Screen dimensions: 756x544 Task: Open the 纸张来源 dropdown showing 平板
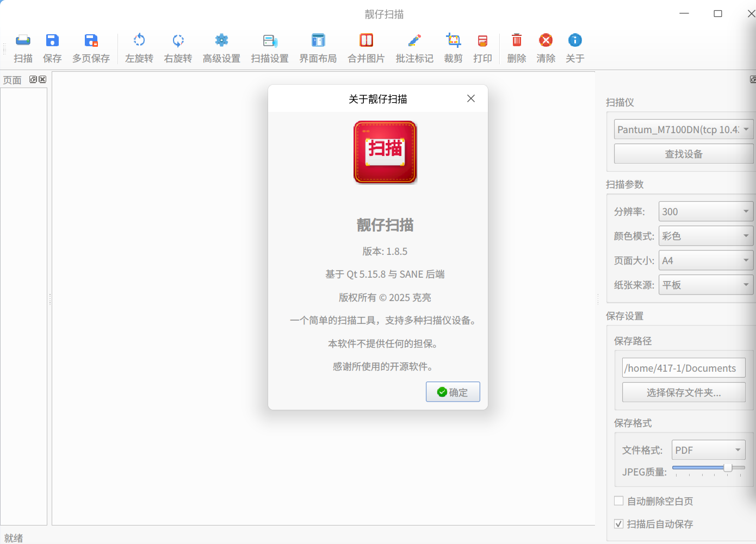click(x=706, y=285)
